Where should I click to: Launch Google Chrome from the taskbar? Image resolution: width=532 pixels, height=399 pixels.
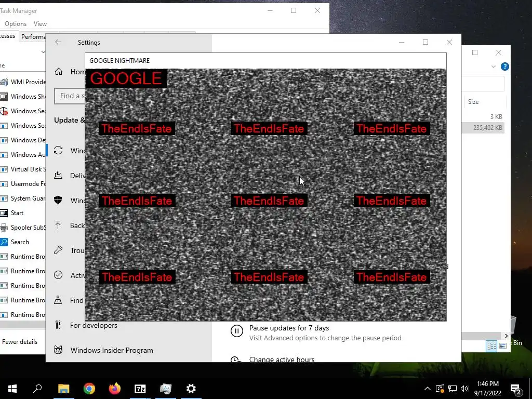click(89, 389)
